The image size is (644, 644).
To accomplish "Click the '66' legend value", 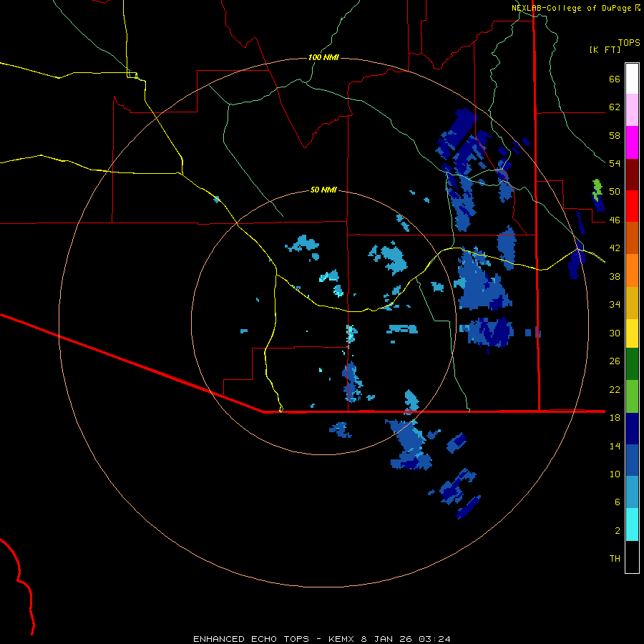I will point(615,79).
